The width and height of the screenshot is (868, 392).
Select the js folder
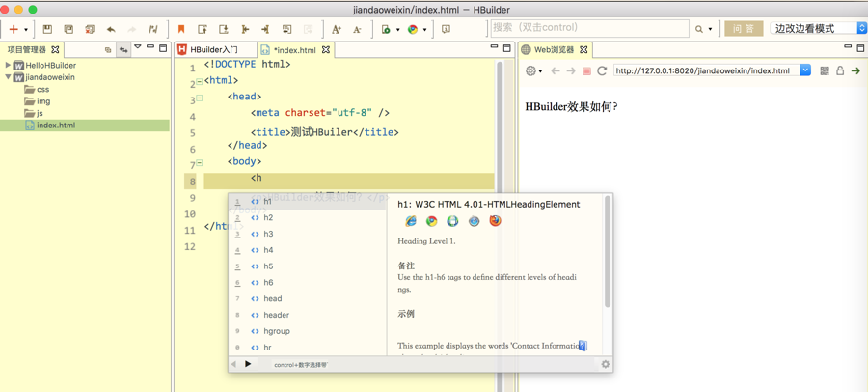click(x=34, y=113)
